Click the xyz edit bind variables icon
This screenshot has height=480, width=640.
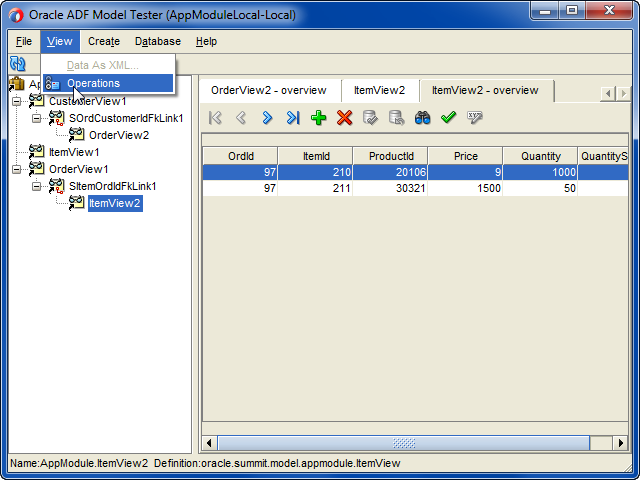[474, 118]
